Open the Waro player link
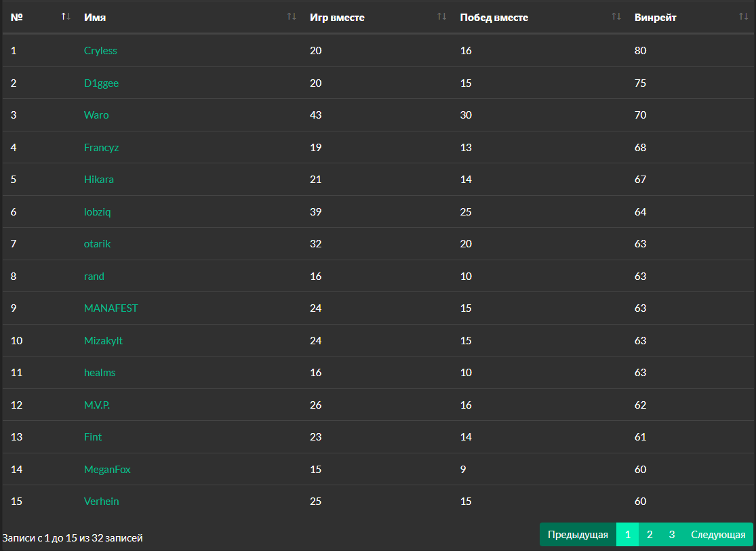This screenshot has width=756, height=551. pyautogui.click(x=96, y=115)
